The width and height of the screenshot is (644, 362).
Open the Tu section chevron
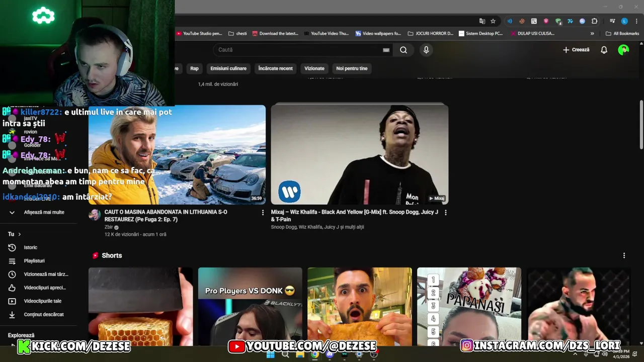20,234
